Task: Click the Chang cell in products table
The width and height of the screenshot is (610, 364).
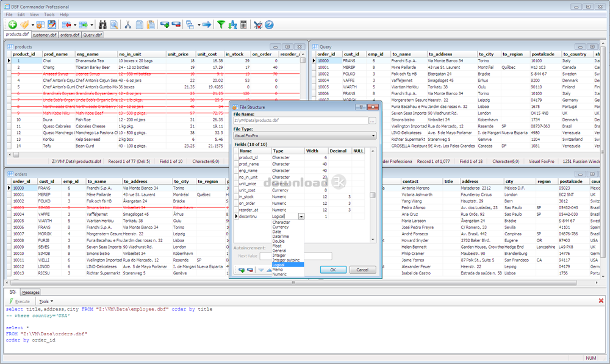Action: [x=59, y=67]
